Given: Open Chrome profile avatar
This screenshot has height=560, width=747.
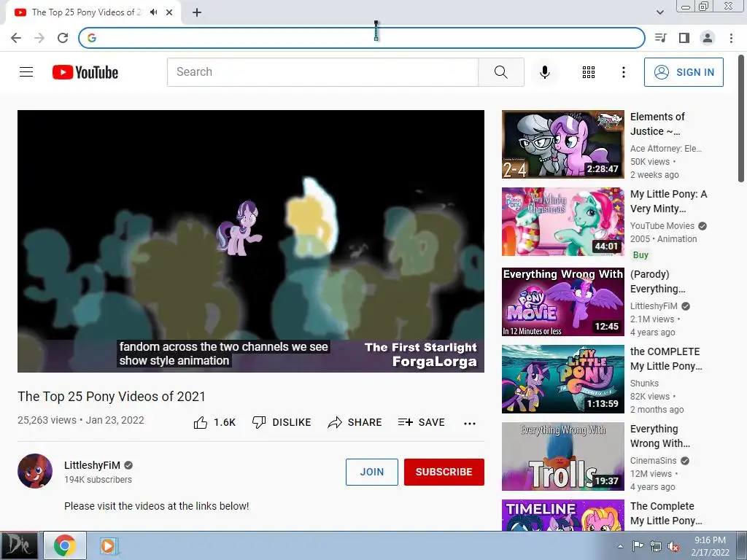Looking at the screenshot, I should pos(708,38).
